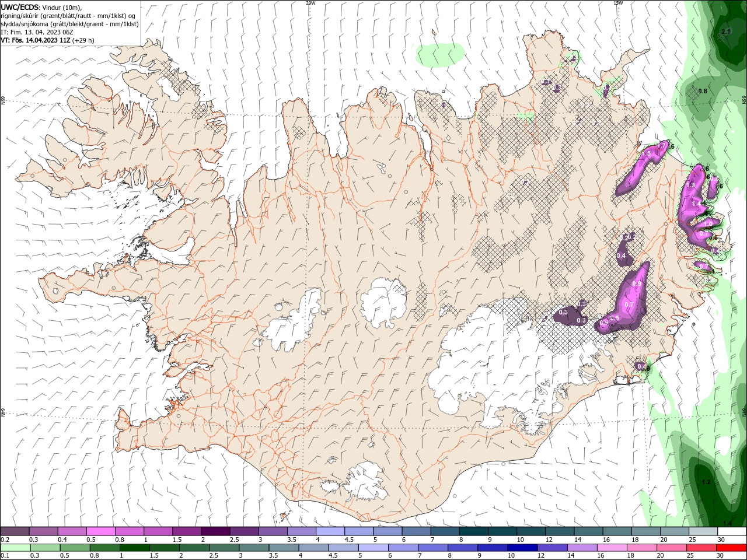Screen dimensions: 747x560
Task: Click the pale green rain swatch between 0.1 and 0.3
Action: coord(15,548)
